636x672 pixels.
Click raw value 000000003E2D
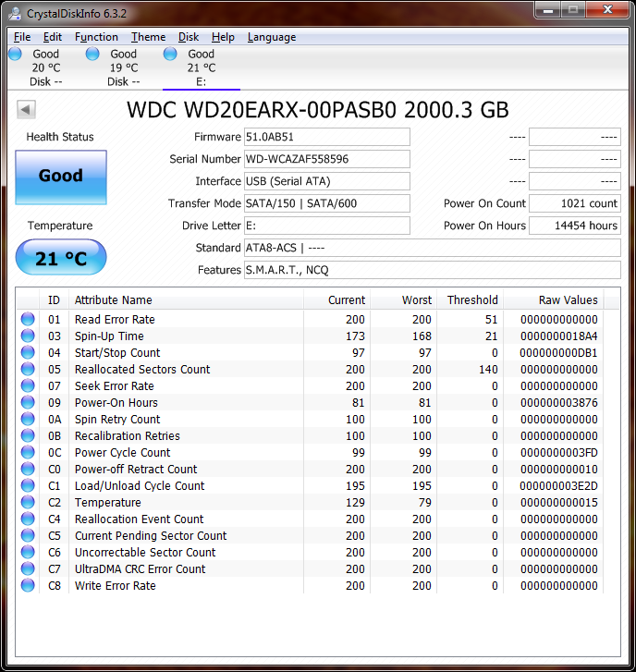click(x=559, y=486)
